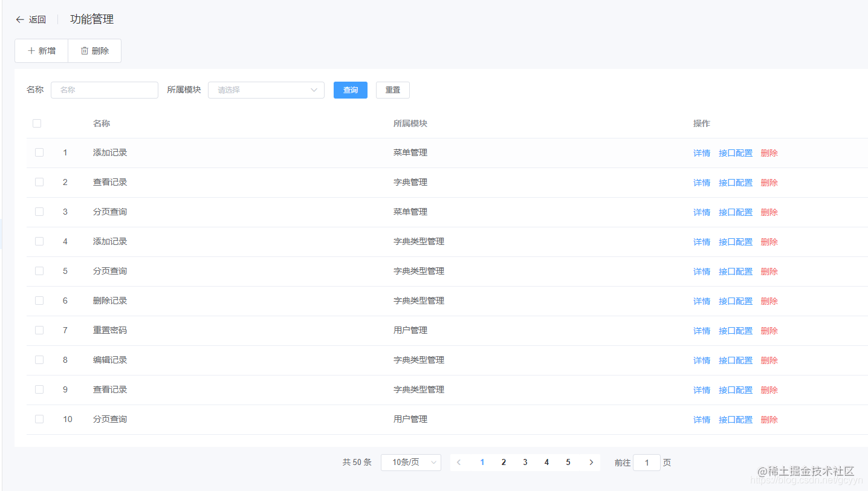
Task: Open the 所属模块 dropdown selector
Action: [266, 90]
